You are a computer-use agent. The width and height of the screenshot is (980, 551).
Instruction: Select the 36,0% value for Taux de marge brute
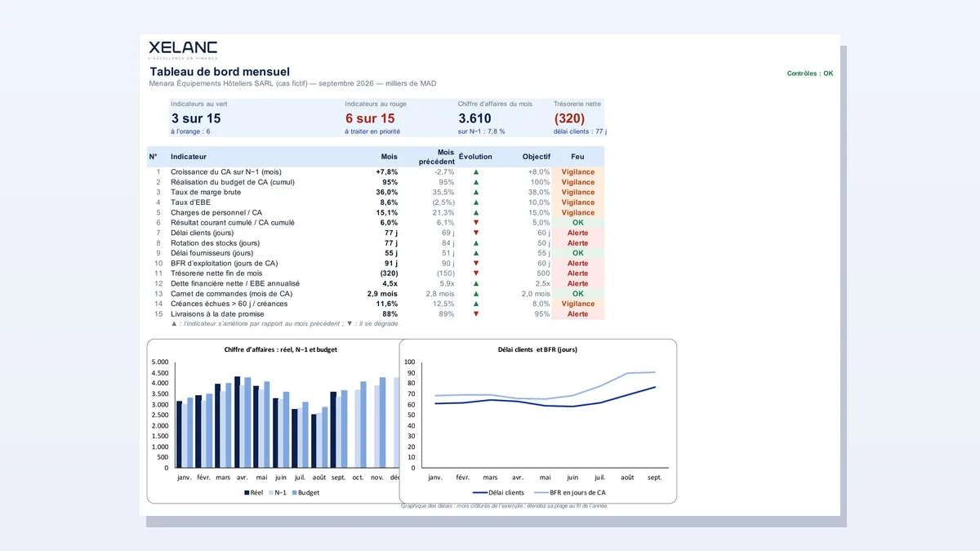tap(386, 193)
